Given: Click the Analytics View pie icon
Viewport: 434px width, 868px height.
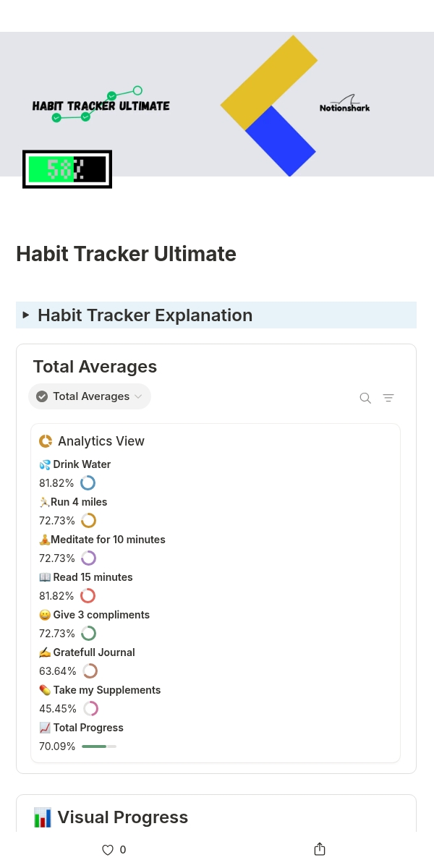Looking at the screenshot, I should point(46,441).
